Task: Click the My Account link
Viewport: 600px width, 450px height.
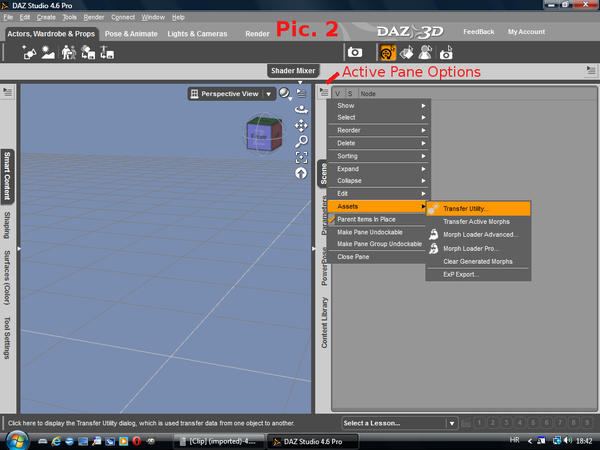Action: 527,32
